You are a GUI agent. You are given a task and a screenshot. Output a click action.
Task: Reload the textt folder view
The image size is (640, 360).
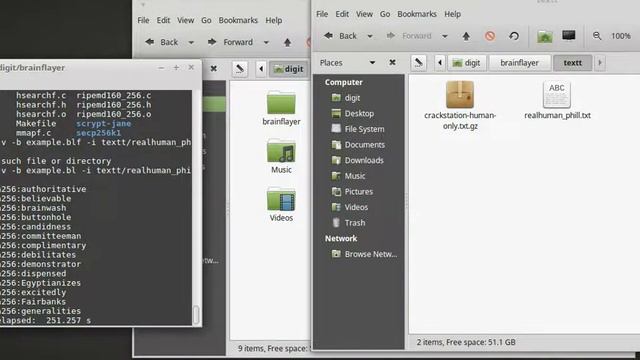[x=514, y=36]
